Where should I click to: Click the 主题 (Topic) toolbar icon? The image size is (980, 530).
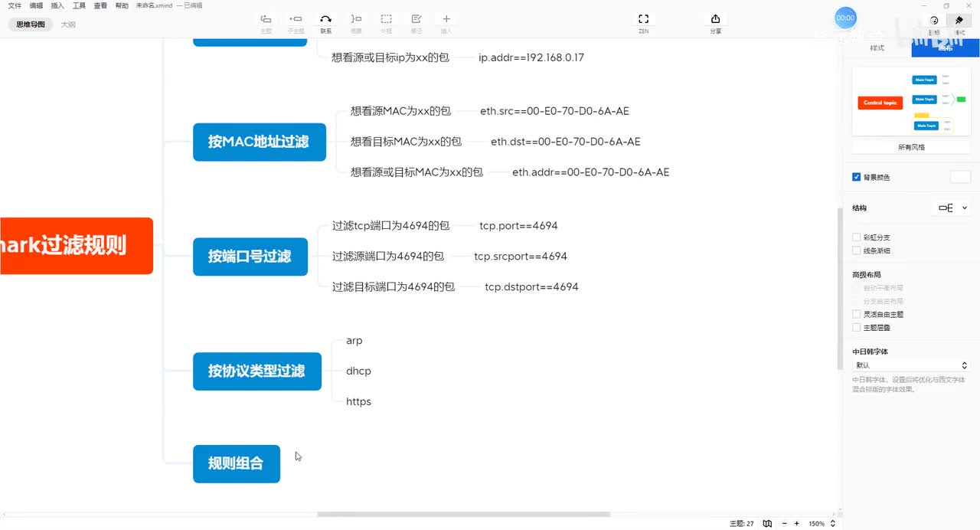(266, 19)
